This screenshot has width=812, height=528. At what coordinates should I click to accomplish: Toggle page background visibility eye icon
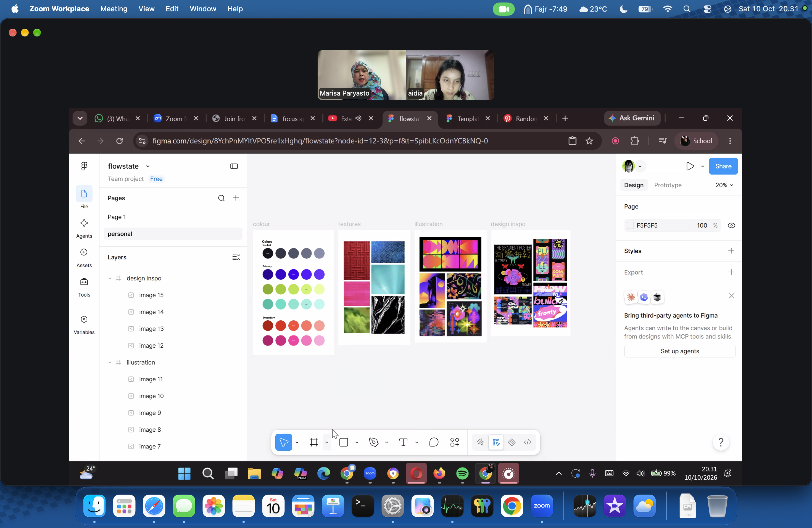coord(731,225)
